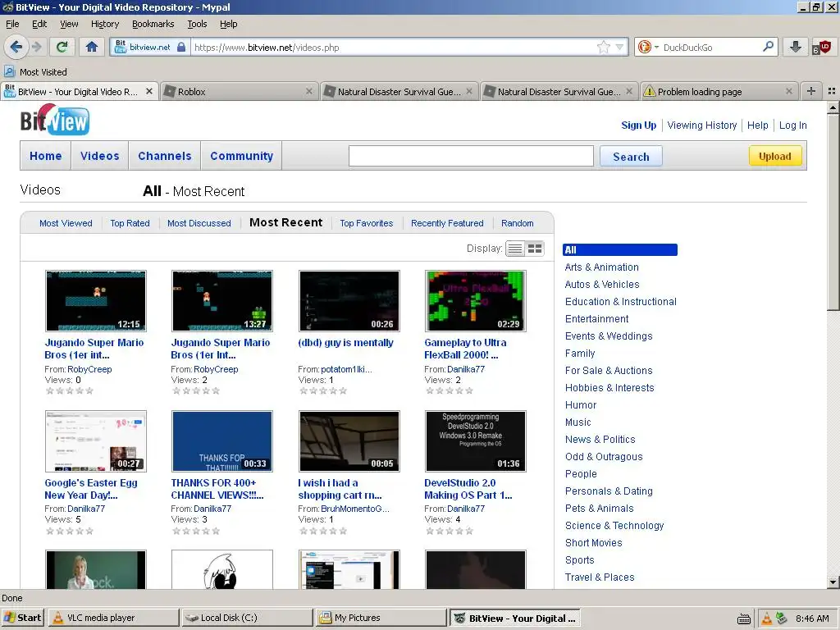
Task: Show Recently Featured videos
Action: click(x=447, y=223)
